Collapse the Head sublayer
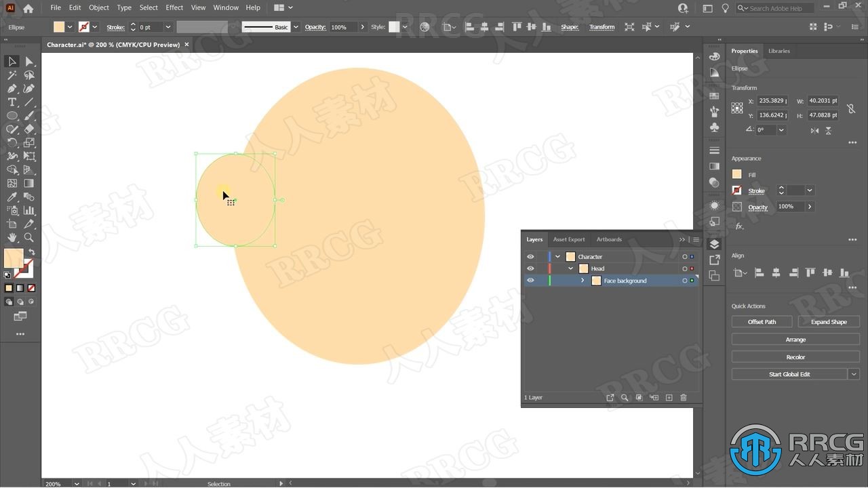This screenshot has width=868, height=488. pos(570,269)
